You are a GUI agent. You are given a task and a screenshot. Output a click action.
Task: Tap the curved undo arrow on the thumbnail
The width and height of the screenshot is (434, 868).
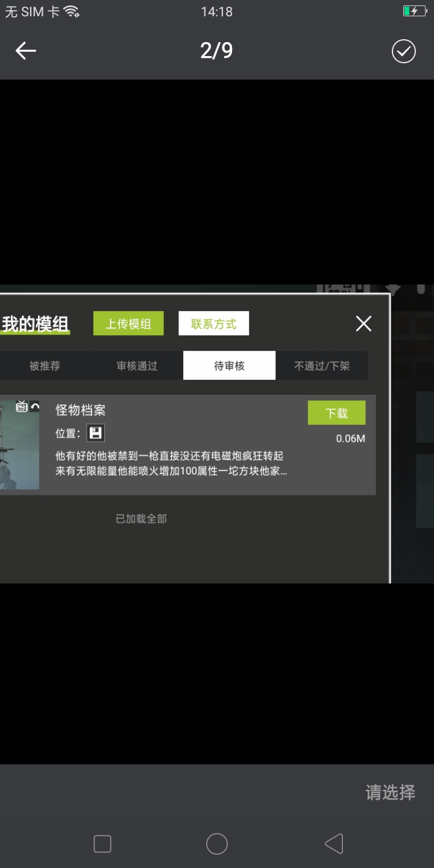34,407
